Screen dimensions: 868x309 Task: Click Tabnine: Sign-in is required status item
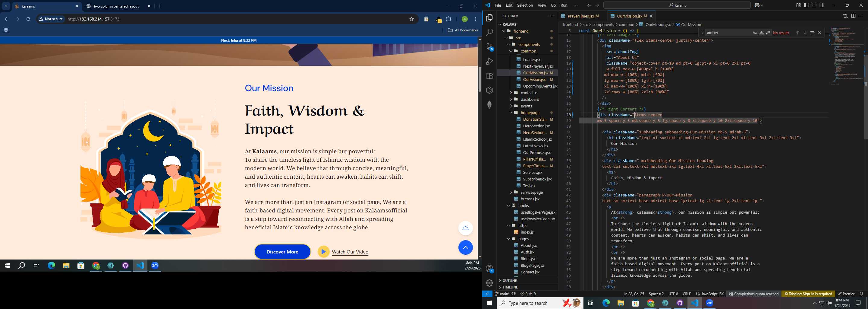808,294
